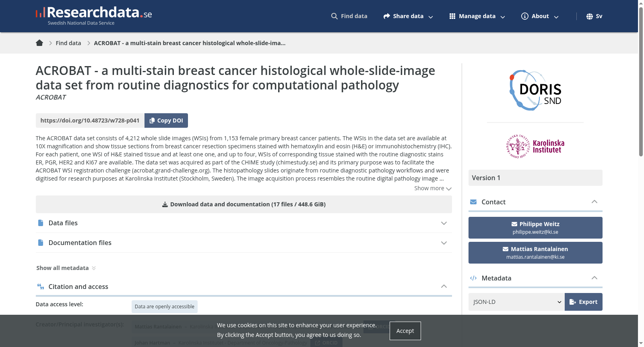This screenshot has width=644, height=347.
Task: Expand Show all metadata
Action: pyautogui.click(x=66, y=268)
